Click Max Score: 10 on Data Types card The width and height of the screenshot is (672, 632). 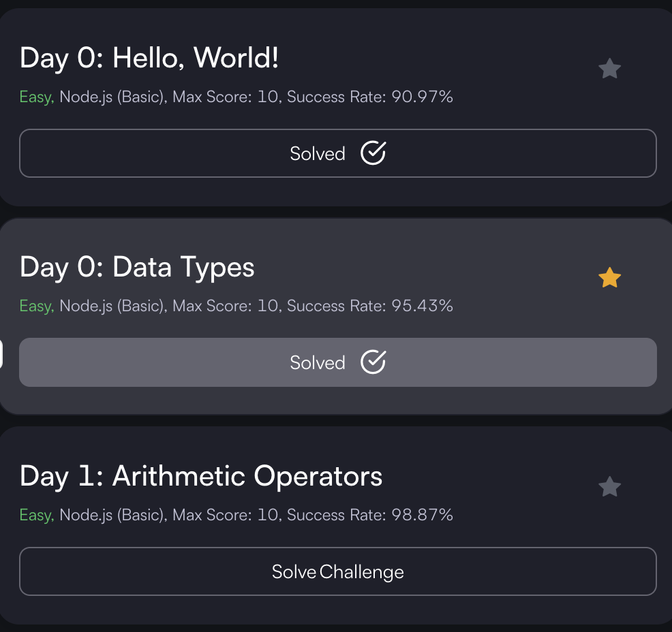coord(226,306)
